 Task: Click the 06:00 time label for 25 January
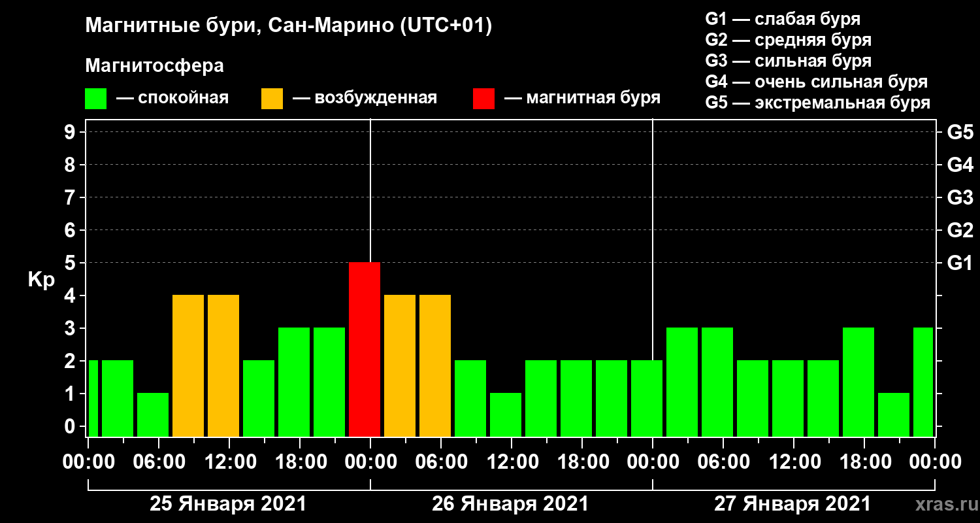[158, 462]
